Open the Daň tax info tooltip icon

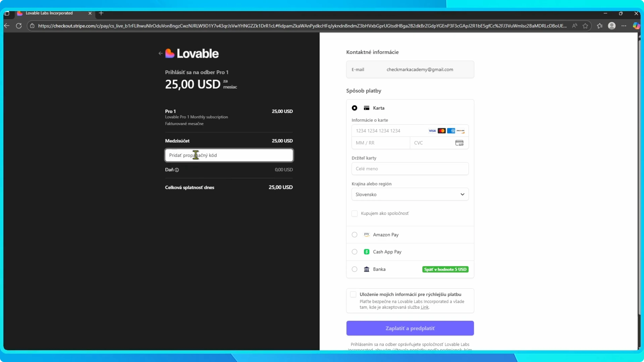tap(177, 170)
